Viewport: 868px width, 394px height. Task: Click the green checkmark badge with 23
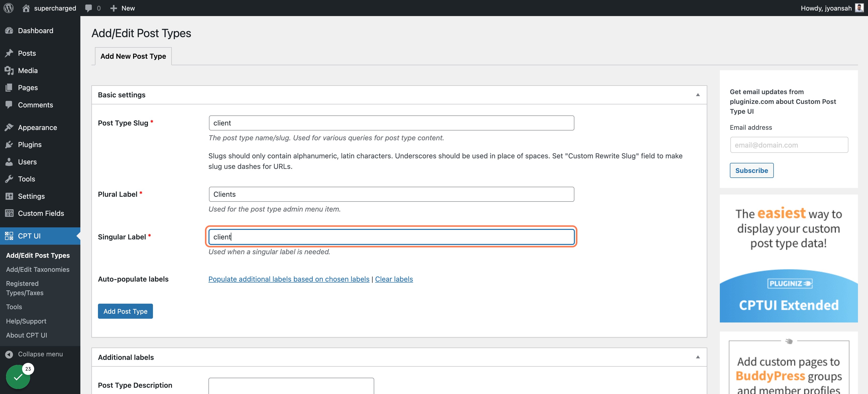coord(19,376)
